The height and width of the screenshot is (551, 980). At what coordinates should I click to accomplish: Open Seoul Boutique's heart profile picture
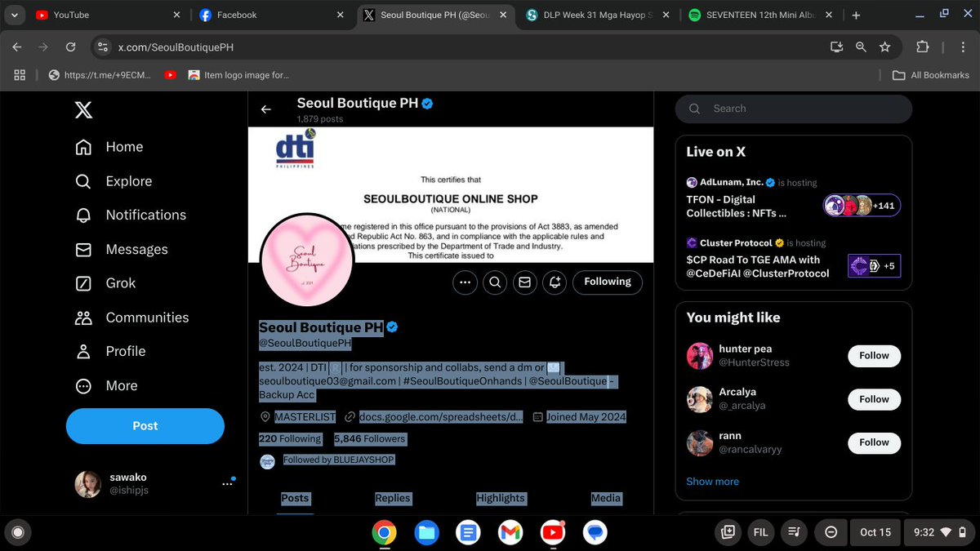click(x=307, y=261)
